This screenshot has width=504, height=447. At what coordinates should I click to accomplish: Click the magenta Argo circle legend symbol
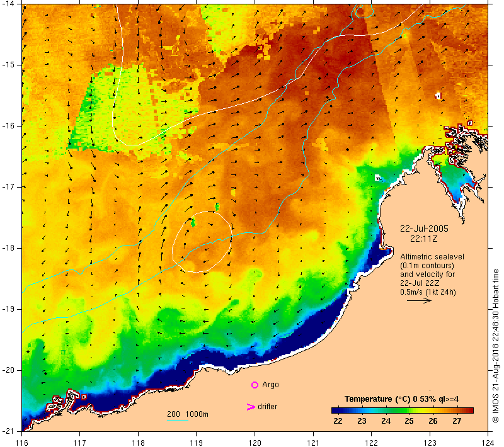pyautogui.click(x=255, y=385)
